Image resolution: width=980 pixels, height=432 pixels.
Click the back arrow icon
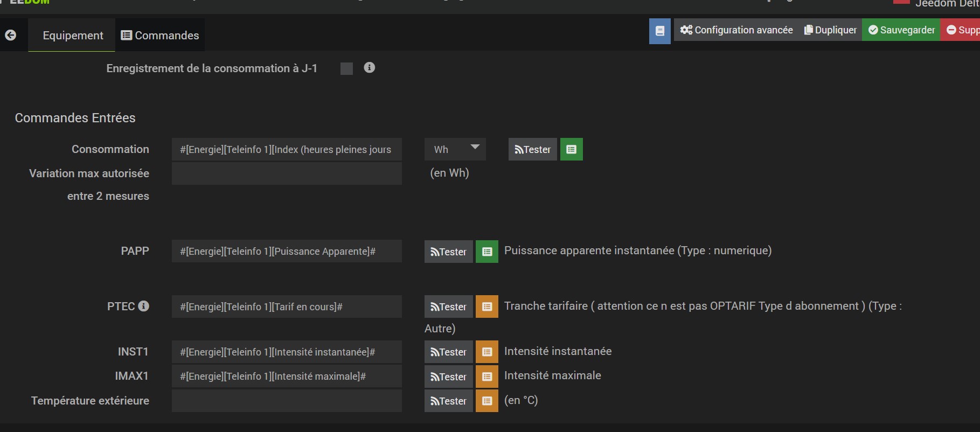tap(11, 36)
